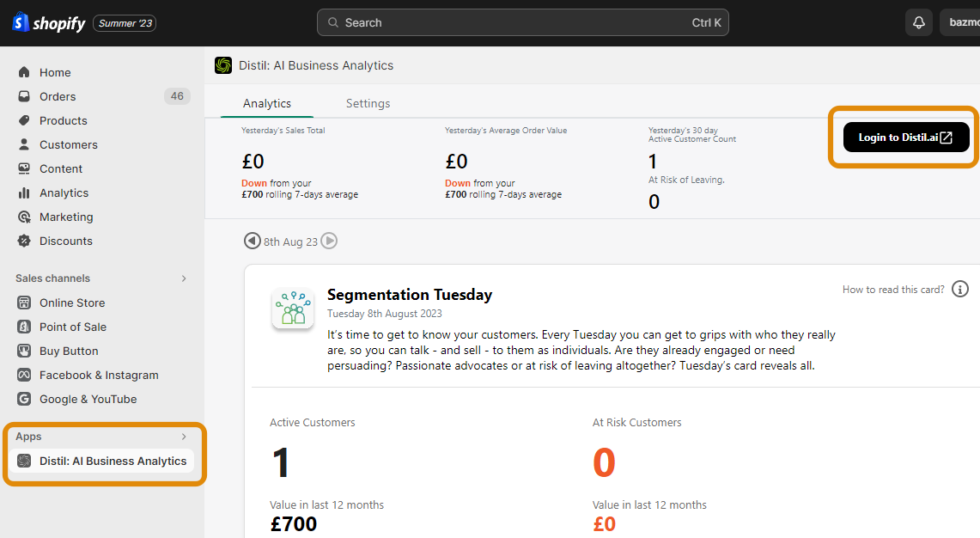This screenshot has height=538, width=980.
Task: Click the Orders inbox icon
Action: [x=24, y=96]
